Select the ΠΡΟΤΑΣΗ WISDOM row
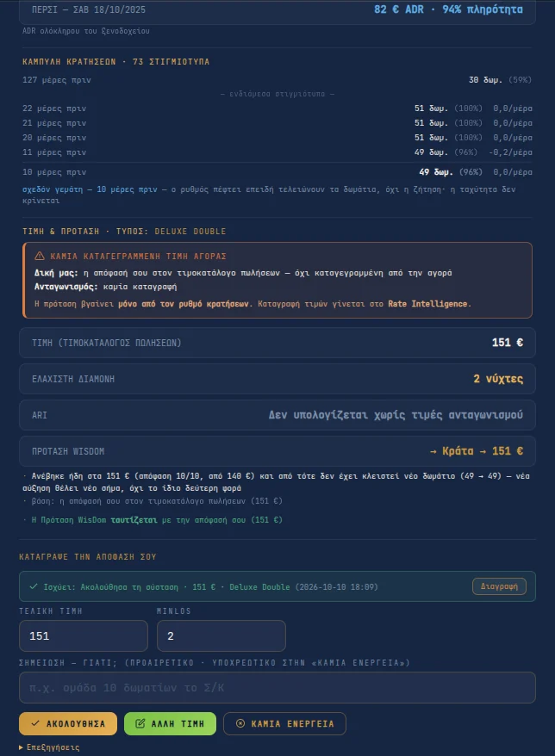The width and height of the screenshot is (555, 756). click(277, 451)
